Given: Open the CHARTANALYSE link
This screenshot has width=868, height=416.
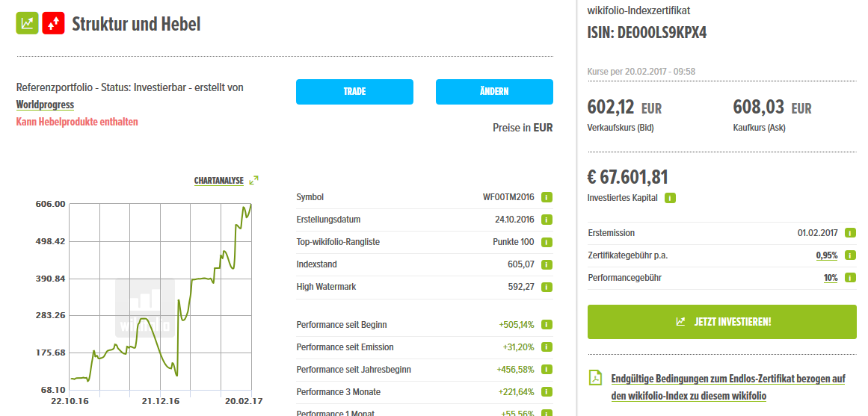Looking at the screenshot, I should 219,181.
